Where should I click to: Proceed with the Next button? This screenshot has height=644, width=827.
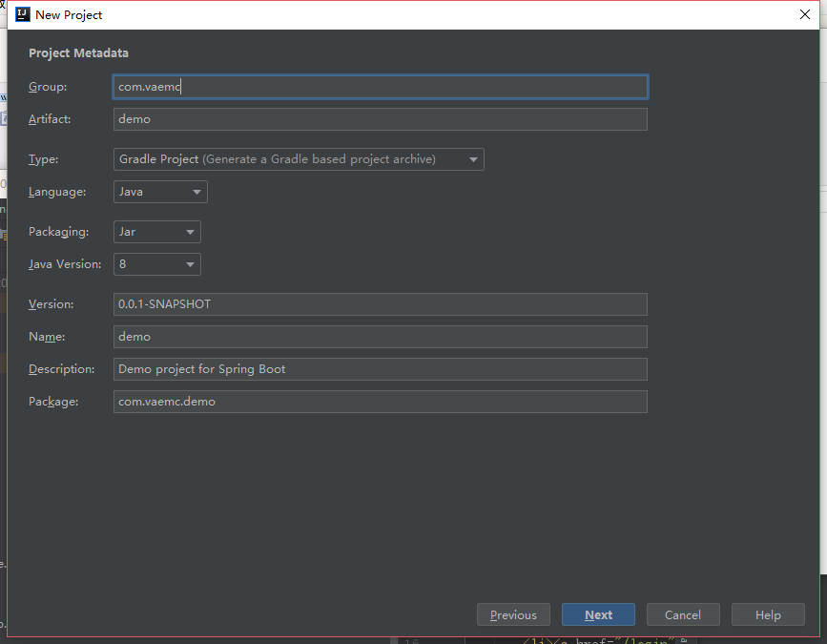coord(598,614)
